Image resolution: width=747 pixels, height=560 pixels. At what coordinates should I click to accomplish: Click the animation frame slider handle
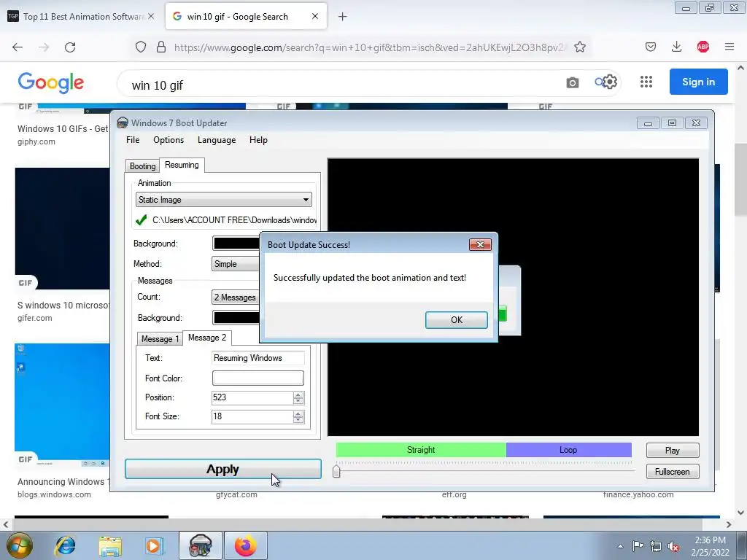point(336,471)
